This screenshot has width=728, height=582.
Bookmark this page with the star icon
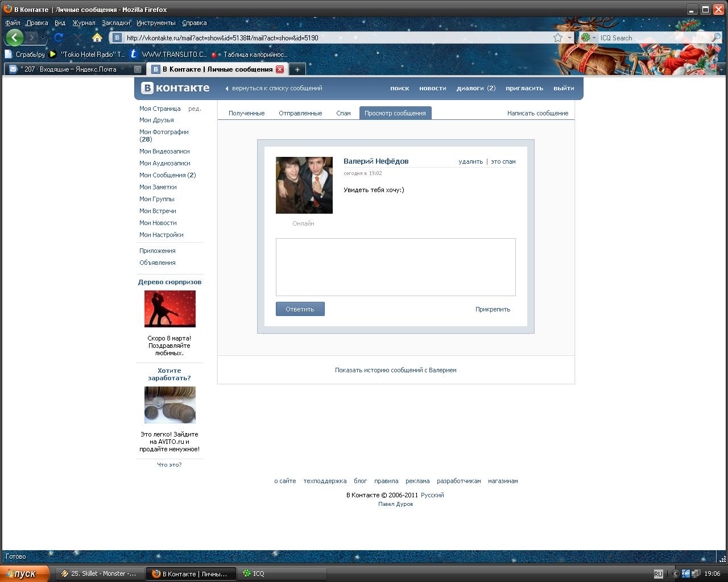point(558,38)
